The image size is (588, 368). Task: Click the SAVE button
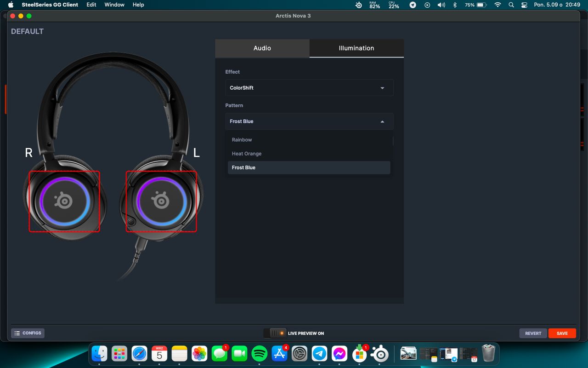click(562, 333)
